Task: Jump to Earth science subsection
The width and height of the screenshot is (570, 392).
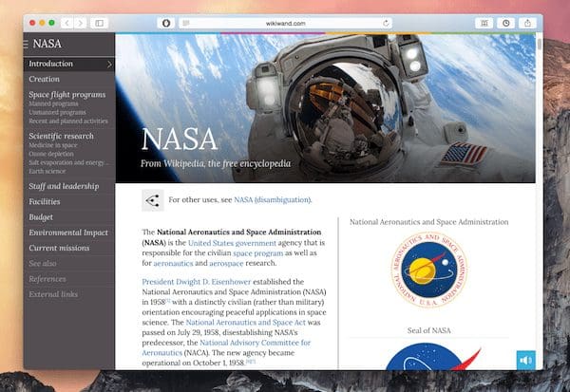Action: [x=47, y=171]
